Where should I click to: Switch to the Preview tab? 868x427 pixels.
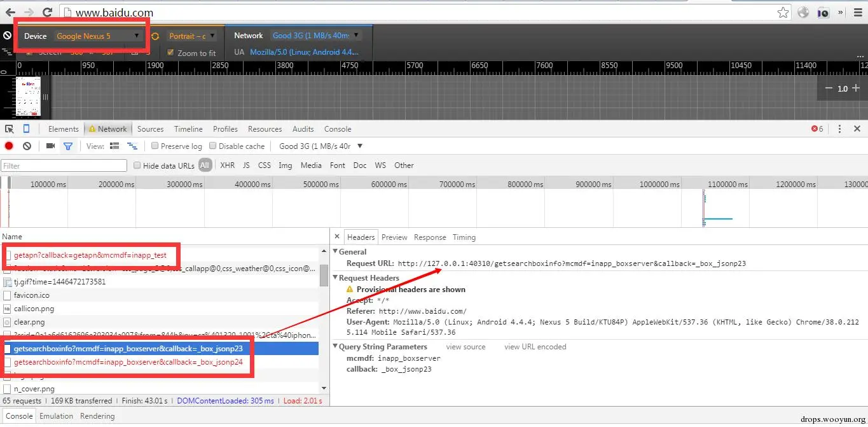pyautogui.click(x=394, y=237)
